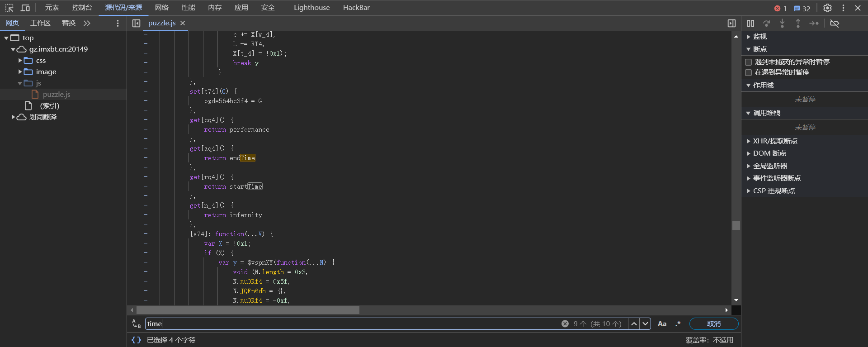
Task: Click the pause script execution icon
Action: click(750, 23)
